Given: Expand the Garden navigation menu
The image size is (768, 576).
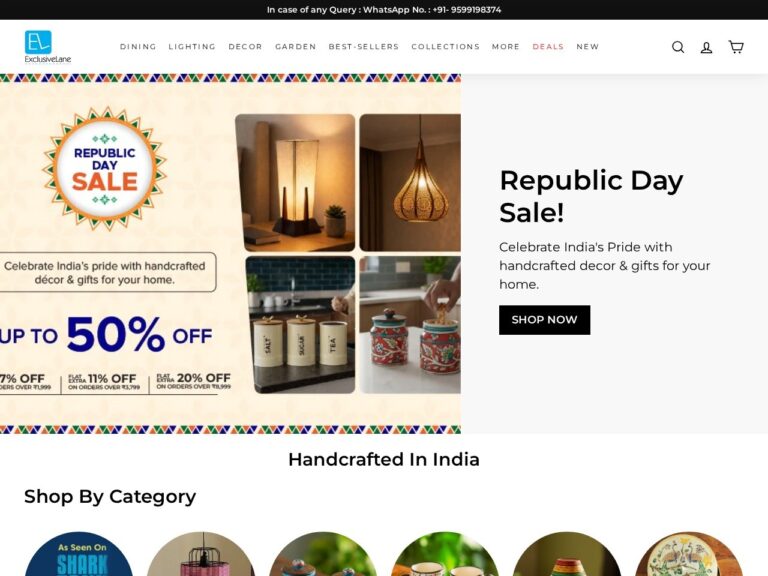Looking at the screenshot, I should coord(296,47).
